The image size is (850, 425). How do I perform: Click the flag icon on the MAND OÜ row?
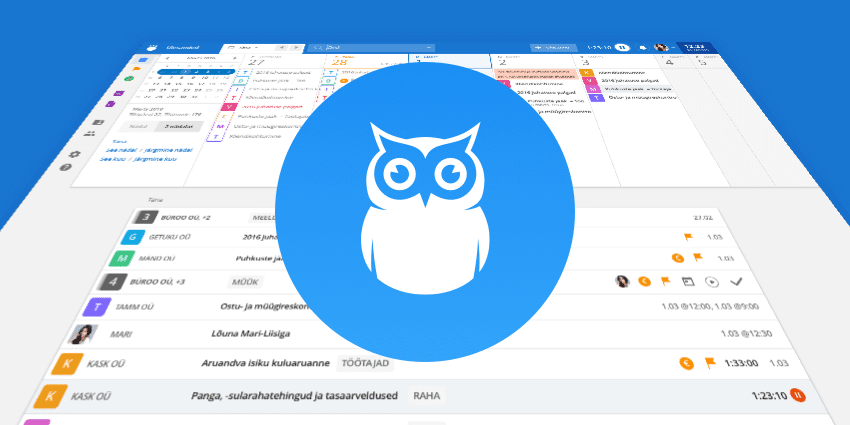click(x=698, y=258)
